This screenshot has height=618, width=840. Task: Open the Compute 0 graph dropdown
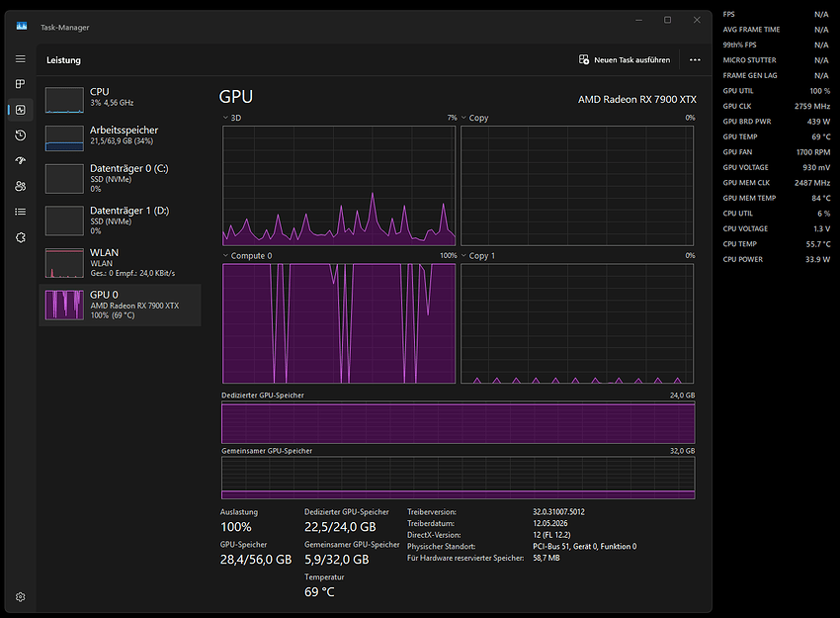(x=247, y=256)
